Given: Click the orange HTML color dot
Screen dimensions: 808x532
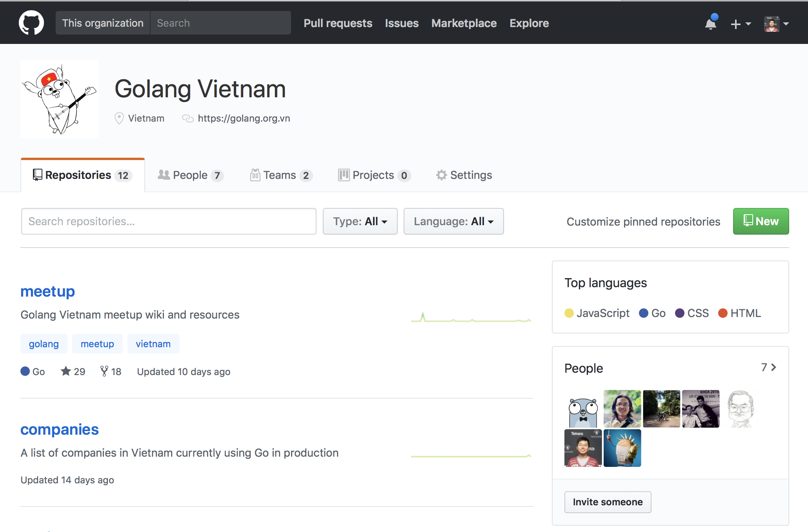Looking at the screenshot, I should 723,313.
